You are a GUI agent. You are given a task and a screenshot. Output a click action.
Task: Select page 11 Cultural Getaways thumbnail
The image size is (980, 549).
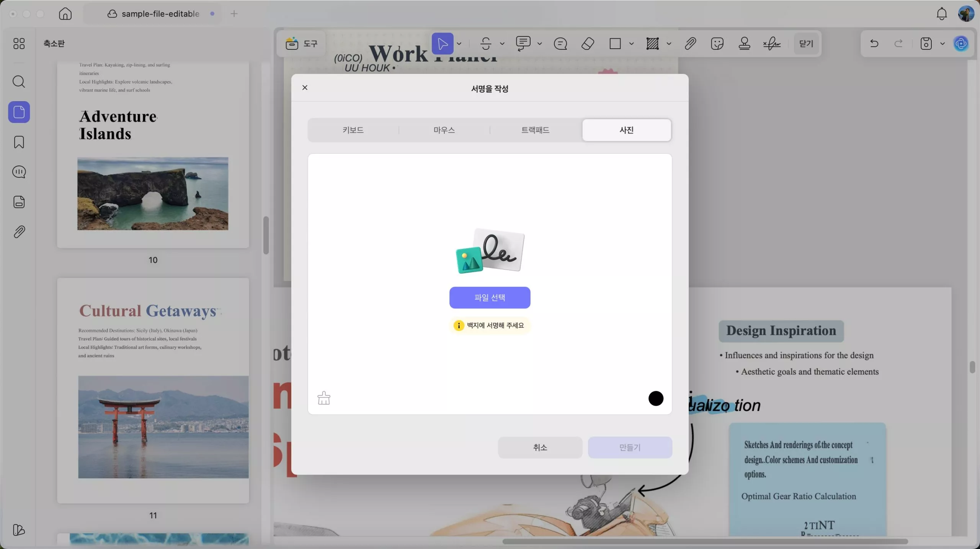coord(153,390)
